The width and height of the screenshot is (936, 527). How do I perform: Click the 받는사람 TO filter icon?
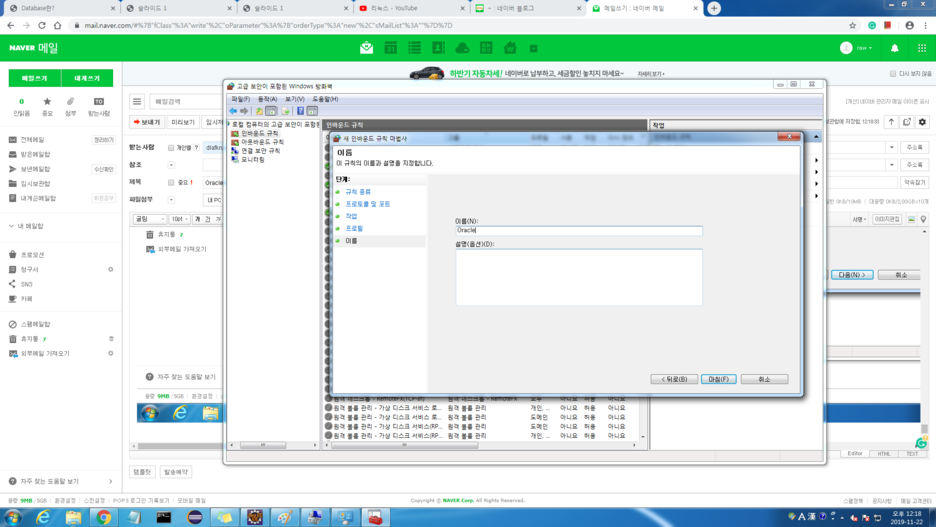[x=98, y=101]
